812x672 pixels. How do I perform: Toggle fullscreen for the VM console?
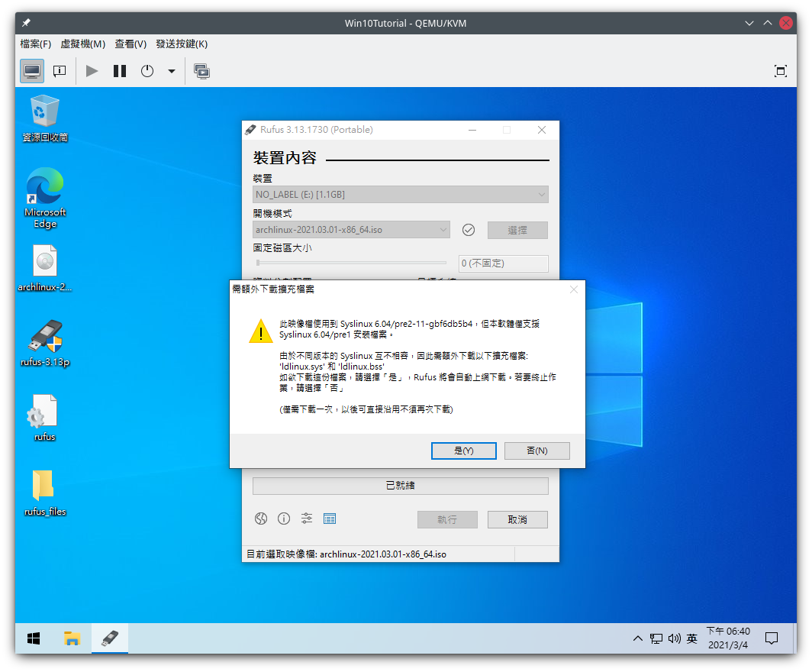[780, 71]
